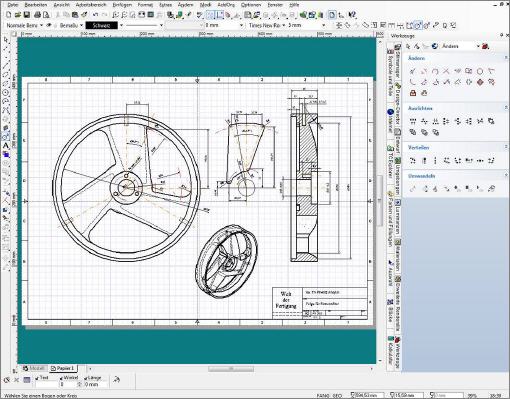Image resolution: width=510 pixels, height=399 pixels.
Task: Click the red lock icon under Ändern
Action: (413, 93)
